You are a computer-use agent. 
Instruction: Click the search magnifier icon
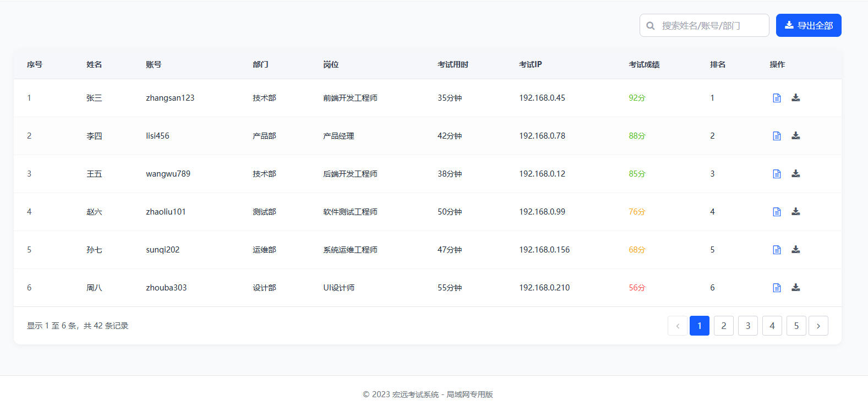[x=651, y=26]
